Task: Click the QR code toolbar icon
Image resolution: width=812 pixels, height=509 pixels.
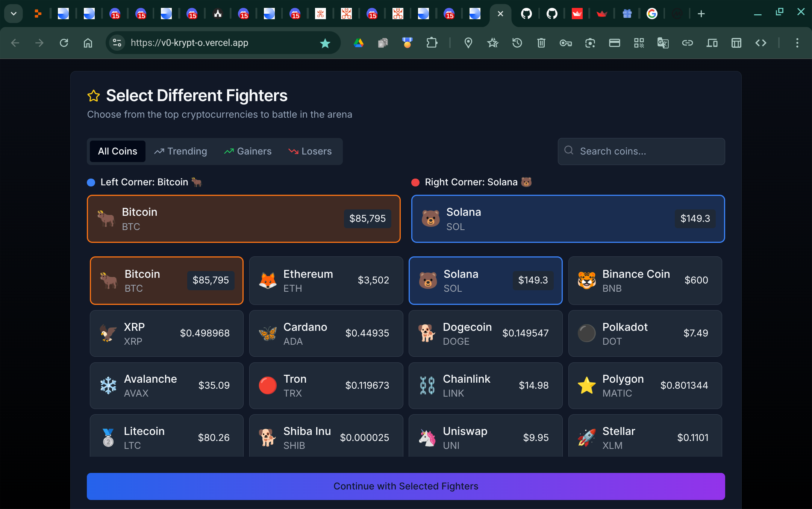Action: 639,43
